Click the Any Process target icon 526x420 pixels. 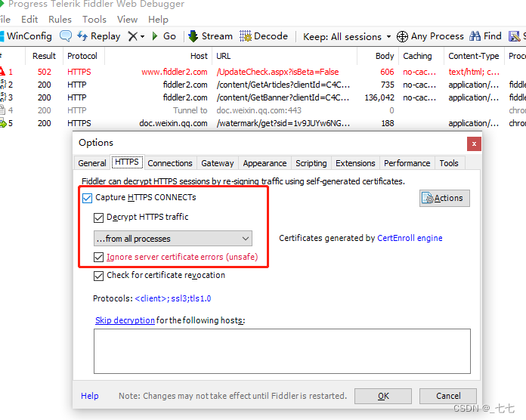point(402,36)
